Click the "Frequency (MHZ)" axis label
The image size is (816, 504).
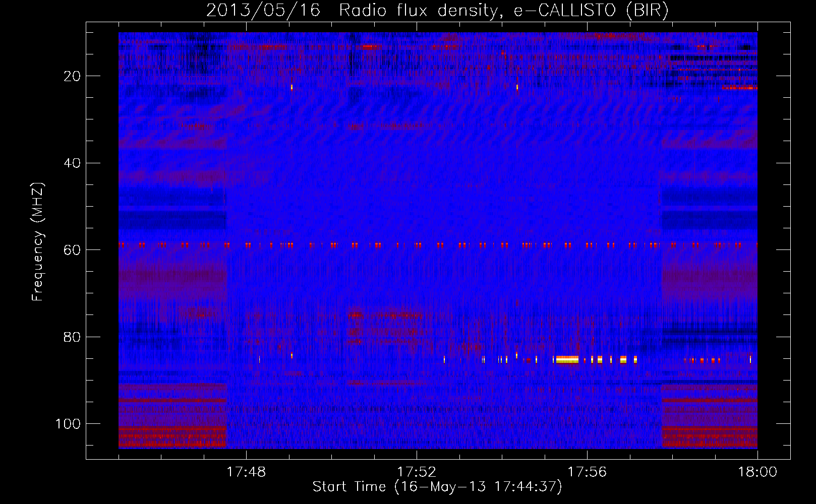pos(38,242)
